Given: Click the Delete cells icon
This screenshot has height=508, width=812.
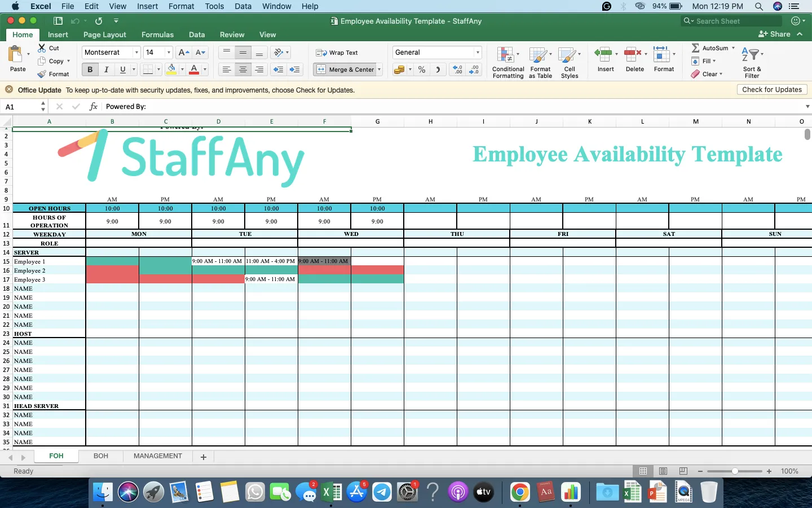Looking at the screenshot, I should tap(633, 54).
